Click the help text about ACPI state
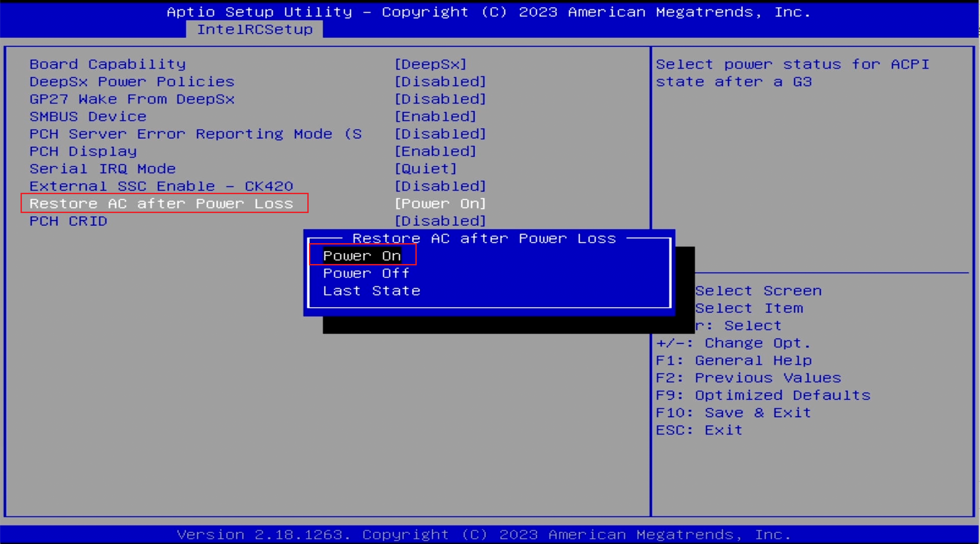980x544 pixels. (793, 73)
